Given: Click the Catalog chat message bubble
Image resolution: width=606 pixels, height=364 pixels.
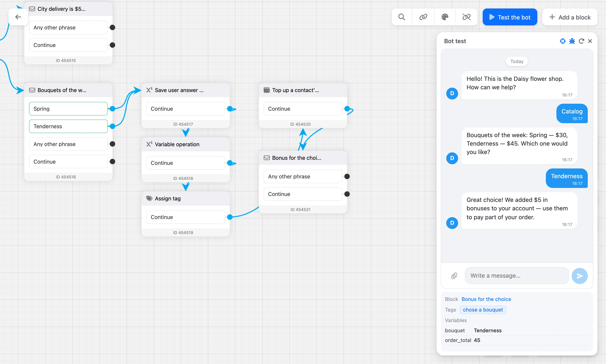Looking at the screenshot, I should point(572,114).
